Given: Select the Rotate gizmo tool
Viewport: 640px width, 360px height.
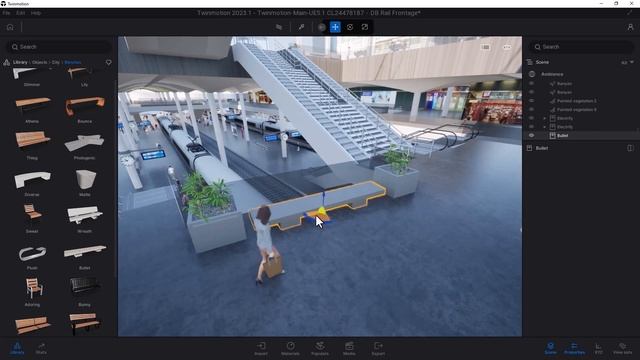Looking at the screenshot, I should click(x=350, y=27).
